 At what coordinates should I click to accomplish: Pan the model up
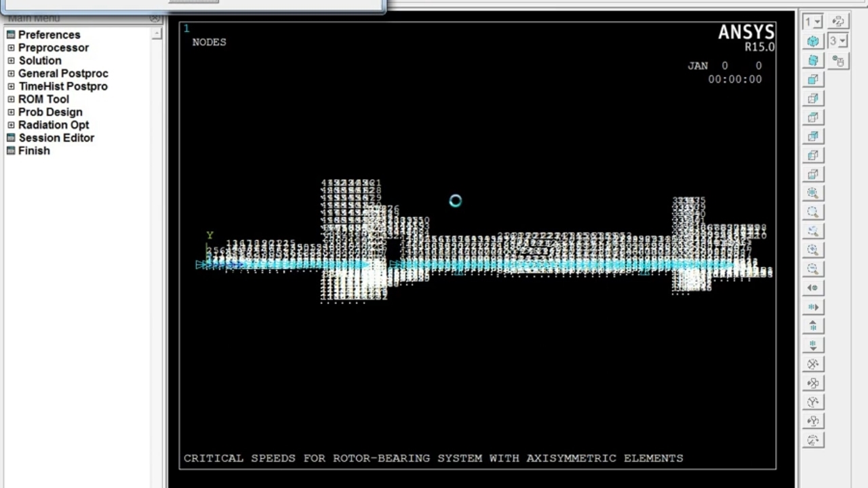pyautogui.click(x=813, y=326)
